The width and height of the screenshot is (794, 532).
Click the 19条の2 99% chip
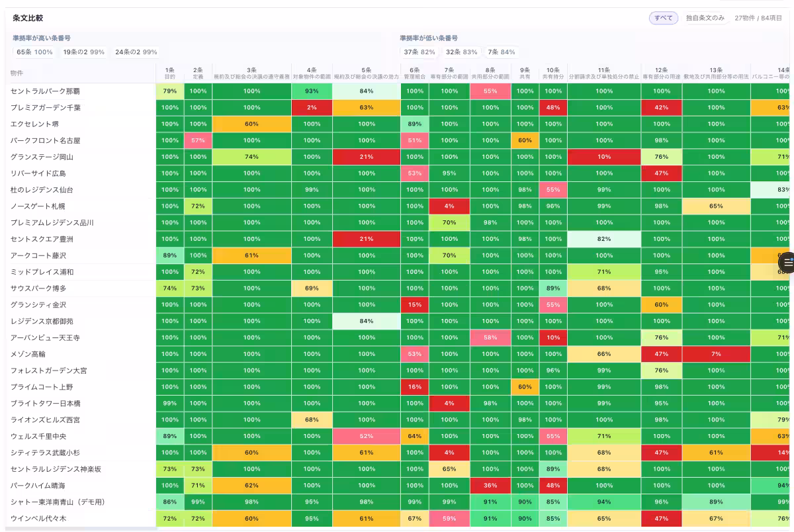pos(84,52)
